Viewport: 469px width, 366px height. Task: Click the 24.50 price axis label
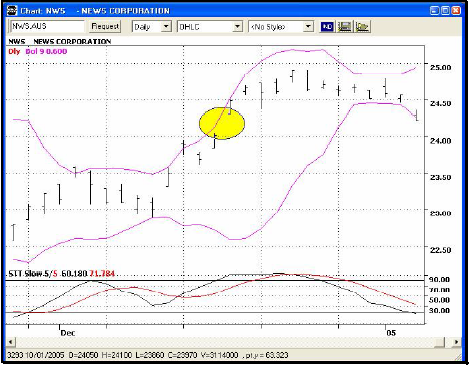[x=440, y=103]
